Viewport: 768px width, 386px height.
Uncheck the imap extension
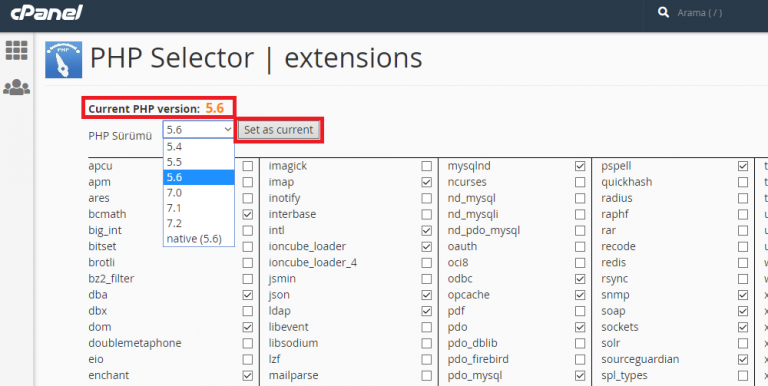(x=427, y=182)
